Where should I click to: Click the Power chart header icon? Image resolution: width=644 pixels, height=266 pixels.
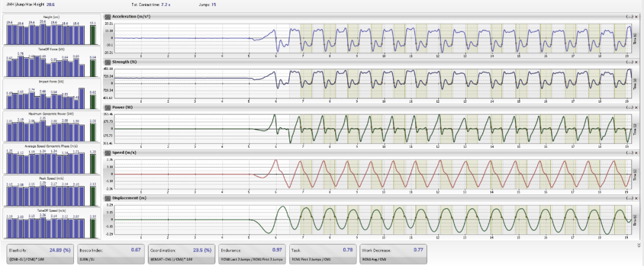(x=107, y=107)
